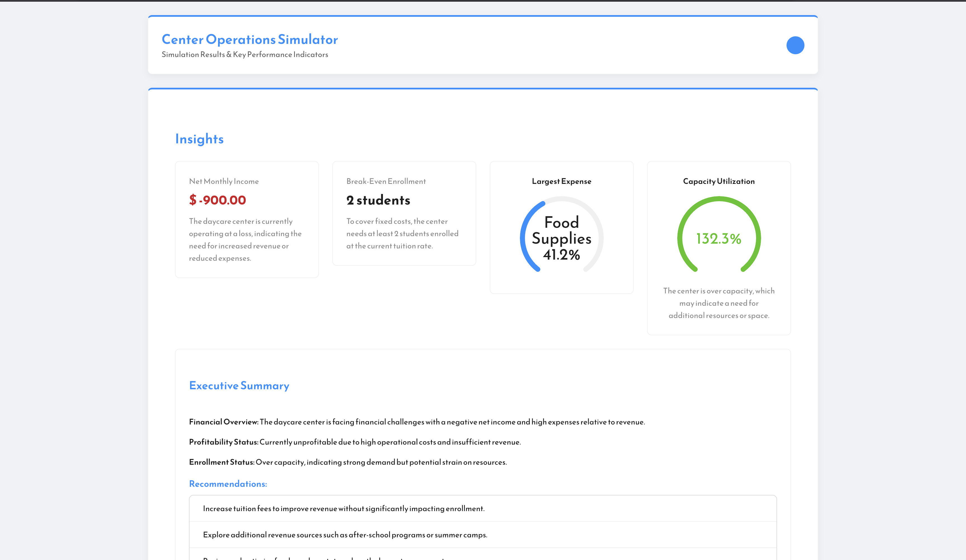Click the Profitability Status summary line
Image resolution: width=966 pixels, height=560 pixels.
click(x=355, y=442)
